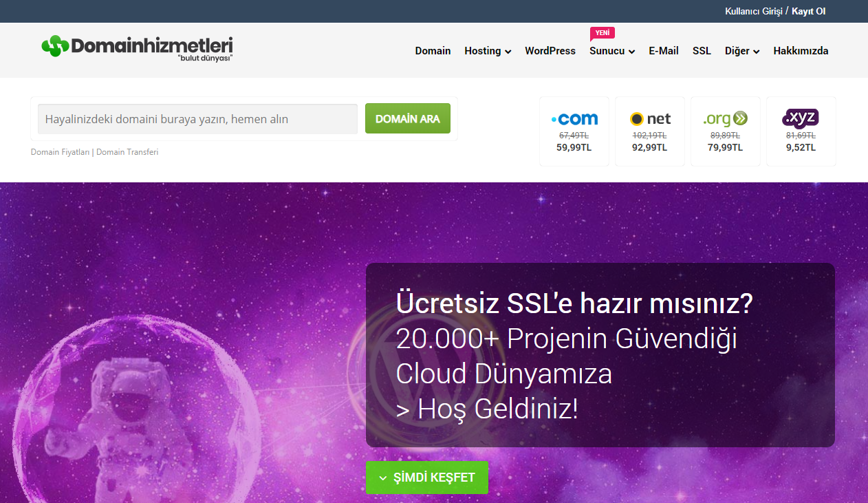Open the Kayıt Ol signup link
868x503 pixels.
(809, 12)
